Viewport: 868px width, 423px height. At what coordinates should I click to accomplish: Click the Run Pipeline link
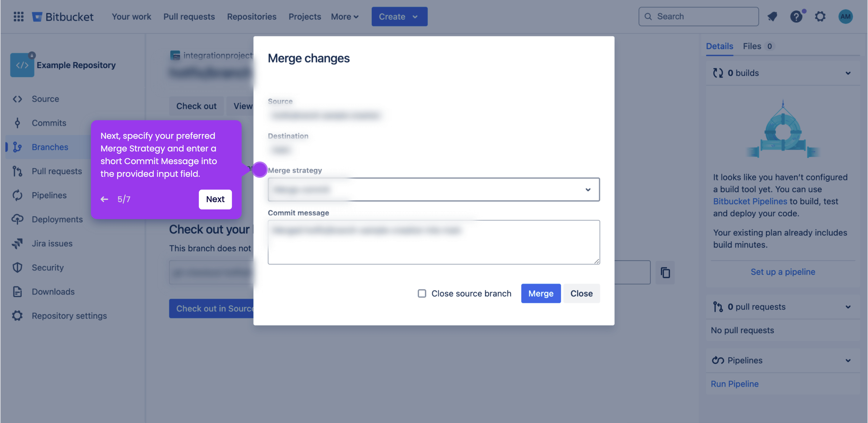(734, 383)
